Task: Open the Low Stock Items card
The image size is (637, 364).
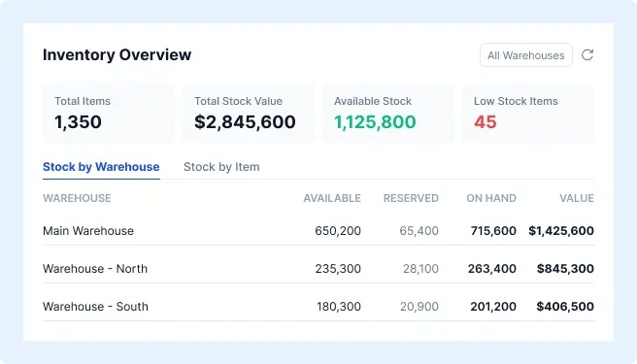Action: point(528,114)
